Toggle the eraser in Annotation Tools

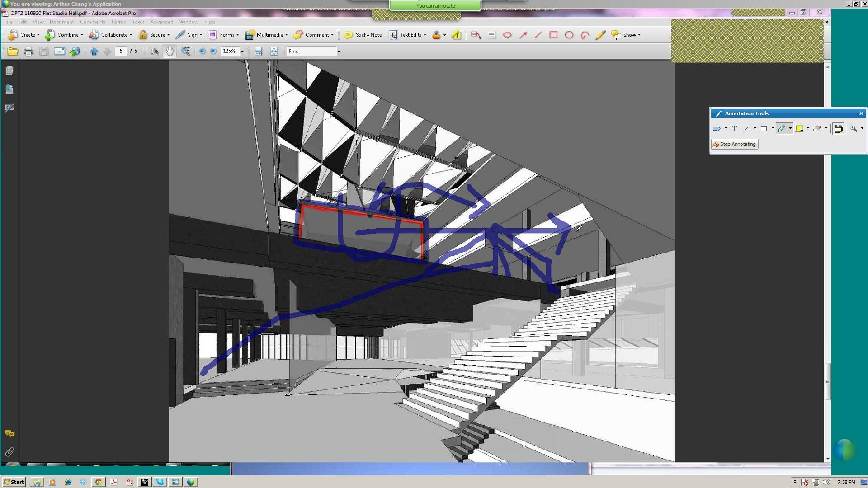pos(816,129)
